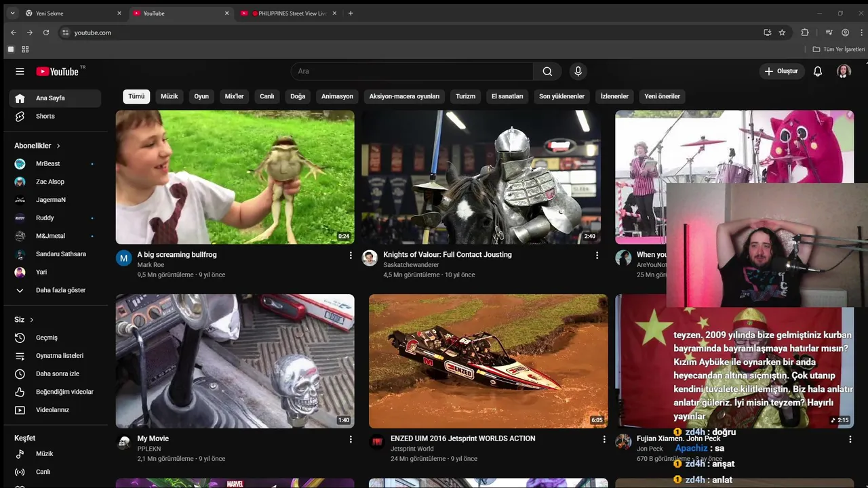Start voice search with the microphone
Image resolution: width=868 pixels, height=488 pixels.
(578, 71)
